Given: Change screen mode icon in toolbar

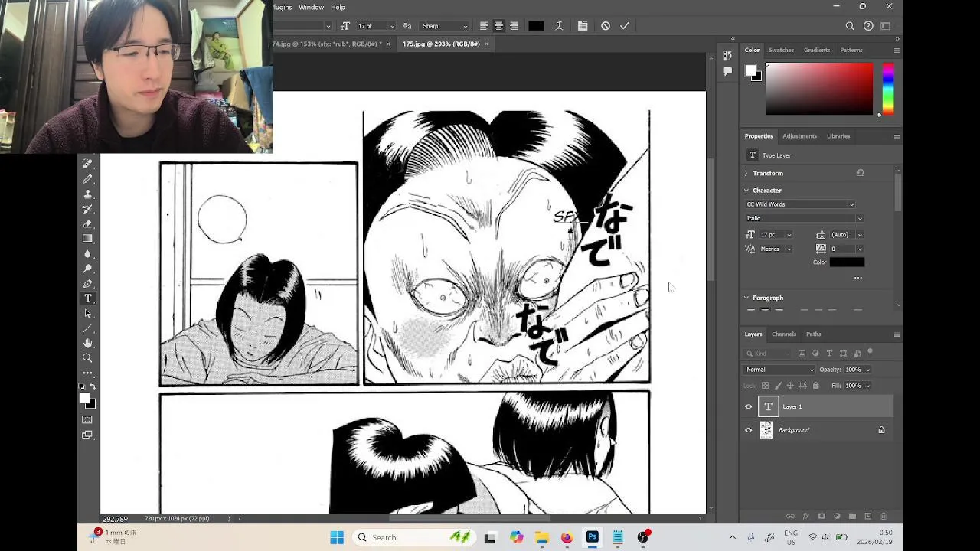Looking at the screenshot, I should (x=87, y=435).
